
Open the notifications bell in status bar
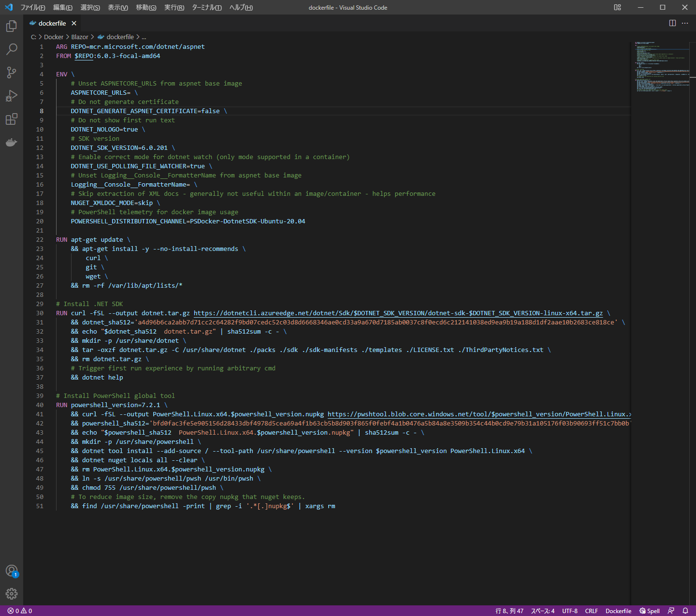coord(685,611)
